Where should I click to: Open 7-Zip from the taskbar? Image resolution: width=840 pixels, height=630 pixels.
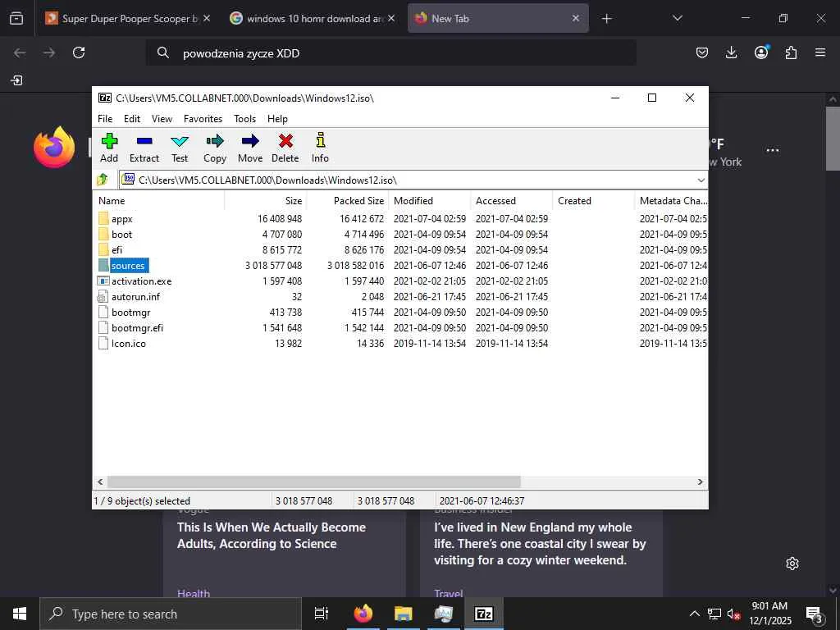tap(483, 614)
